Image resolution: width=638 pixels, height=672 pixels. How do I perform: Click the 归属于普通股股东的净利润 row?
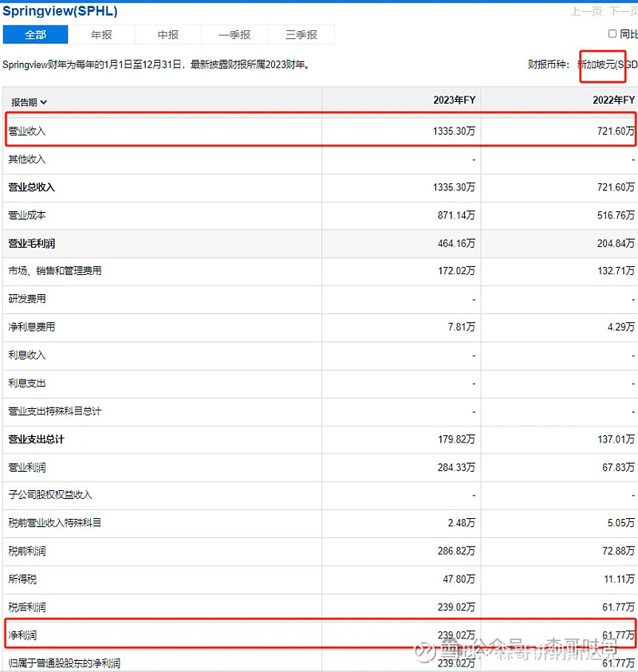tap(62, 662)
